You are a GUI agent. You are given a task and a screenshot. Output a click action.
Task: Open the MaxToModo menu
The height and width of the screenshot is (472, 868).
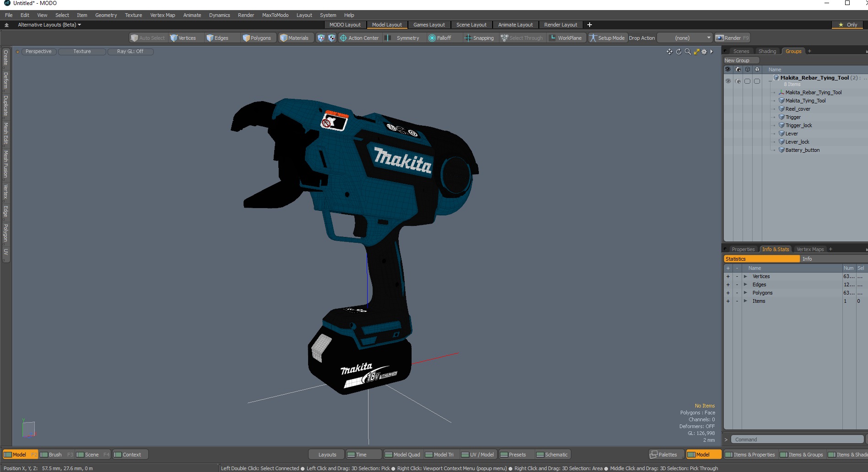tap(275, 15)
